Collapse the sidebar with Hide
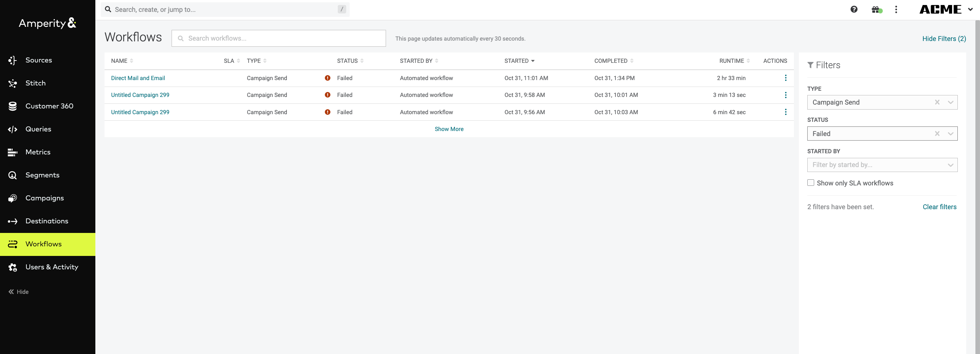Image resolution: width=980 pixels, height=354 pixels. (18, 292)
